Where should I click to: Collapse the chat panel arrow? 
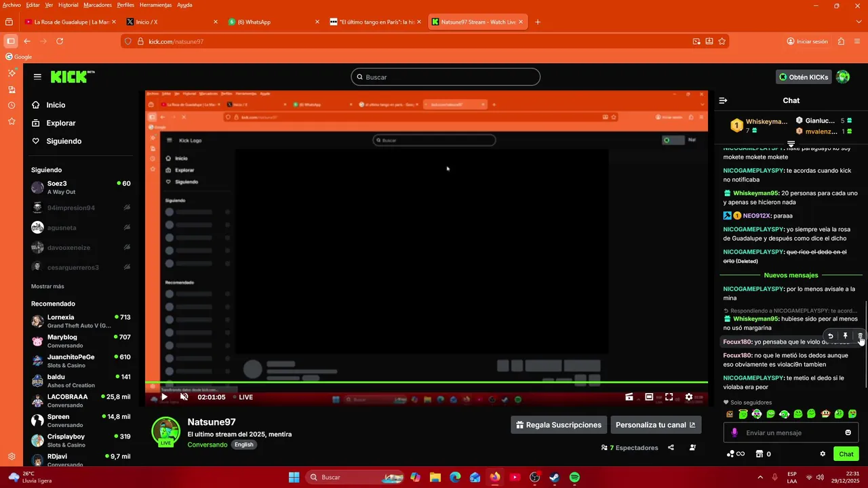coord(723,100)
